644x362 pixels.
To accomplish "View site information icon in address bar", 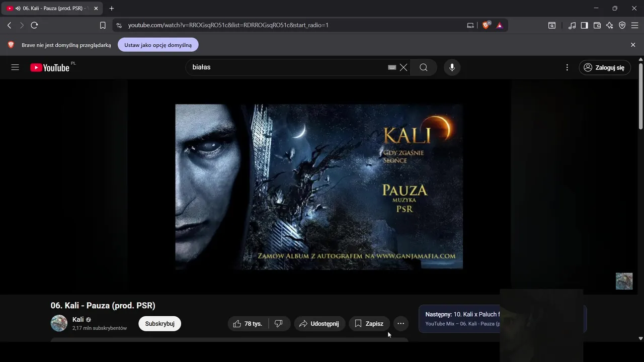I will click(119, 25).
